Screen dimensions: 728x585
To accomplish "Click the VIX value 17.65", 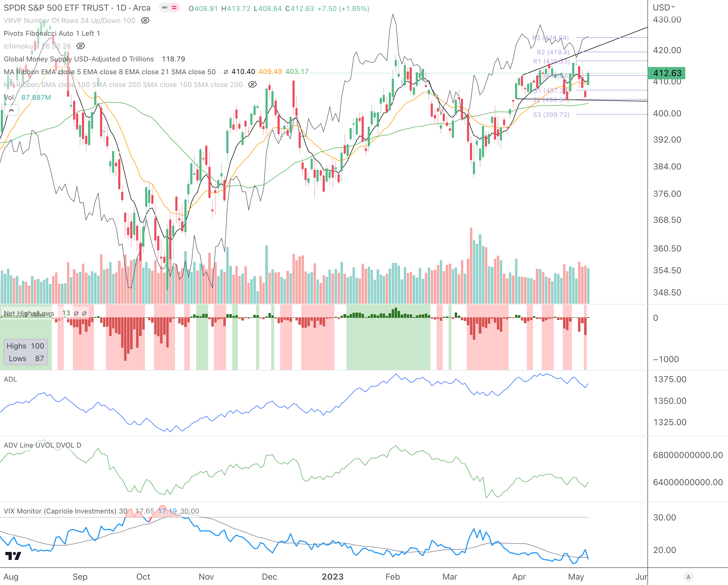I will pyautogui.click(x=145, y=511).
